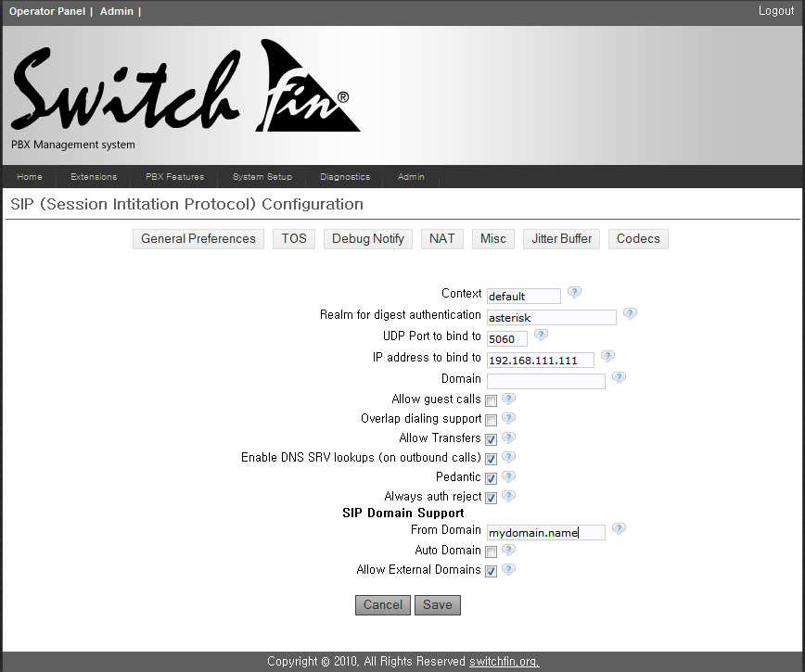Click help icon for Realm for digest authentication
805x672 pixels.
click(630, 313)
